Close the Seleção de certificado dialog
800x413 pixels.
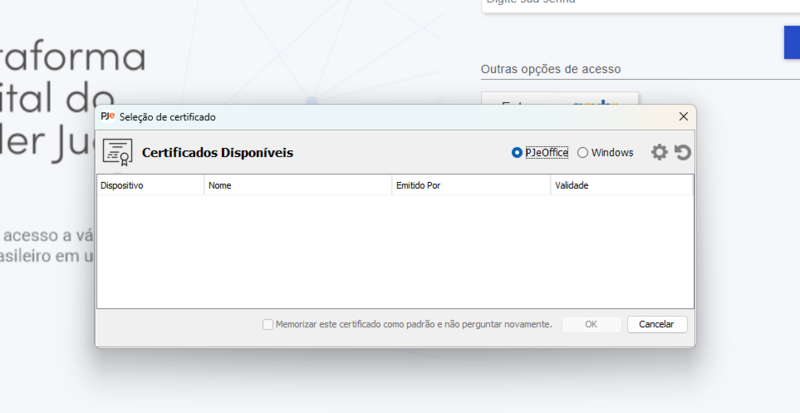click(x=684, y=117)
